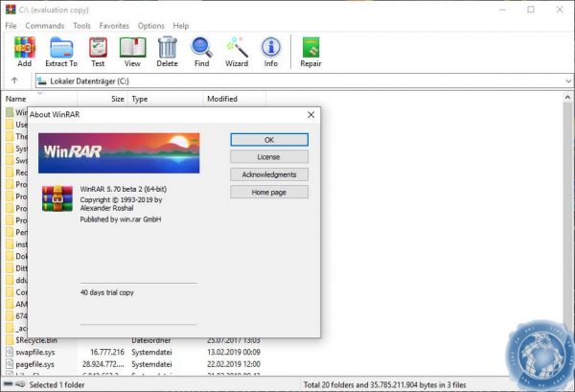Select the pagefile.sys file name
The image size is (575, 392).
[x=34, y=364]
